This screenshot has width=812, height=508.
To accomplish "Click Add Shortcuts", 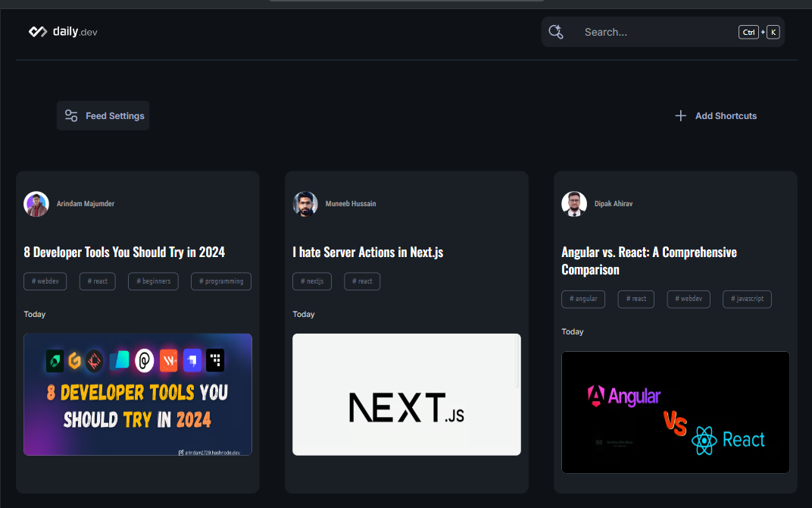I will click(x=726, y=115).
